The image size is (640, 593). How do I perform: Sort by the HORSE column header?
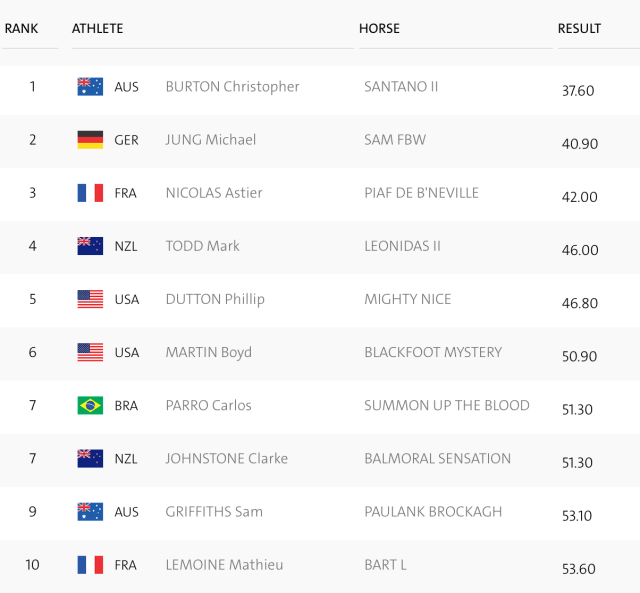pos(379,29)
